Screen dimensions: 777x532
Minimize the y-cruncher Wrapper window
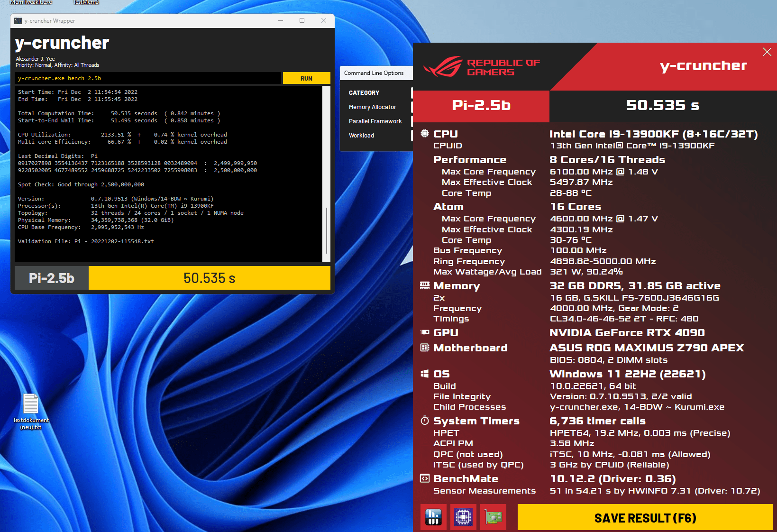pyautogui.click(x=281, y=21)
